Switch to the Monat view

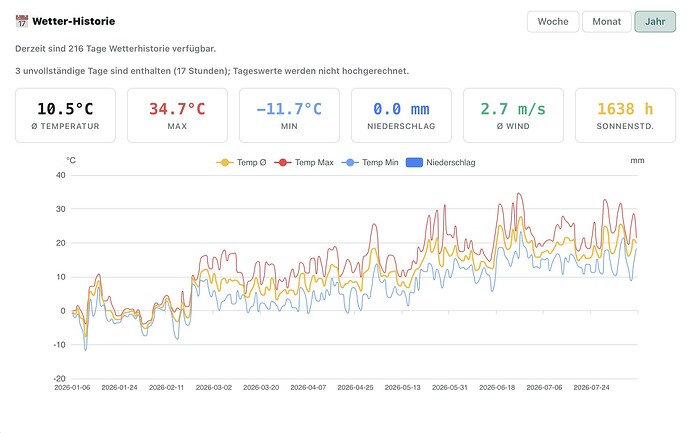(x=606, y=22)
